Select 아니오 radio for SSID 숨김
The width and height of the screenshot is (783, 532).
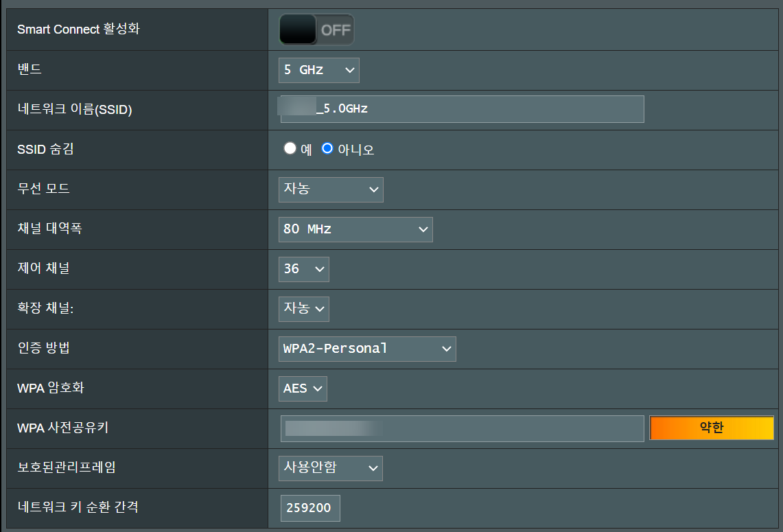point(327,148)
